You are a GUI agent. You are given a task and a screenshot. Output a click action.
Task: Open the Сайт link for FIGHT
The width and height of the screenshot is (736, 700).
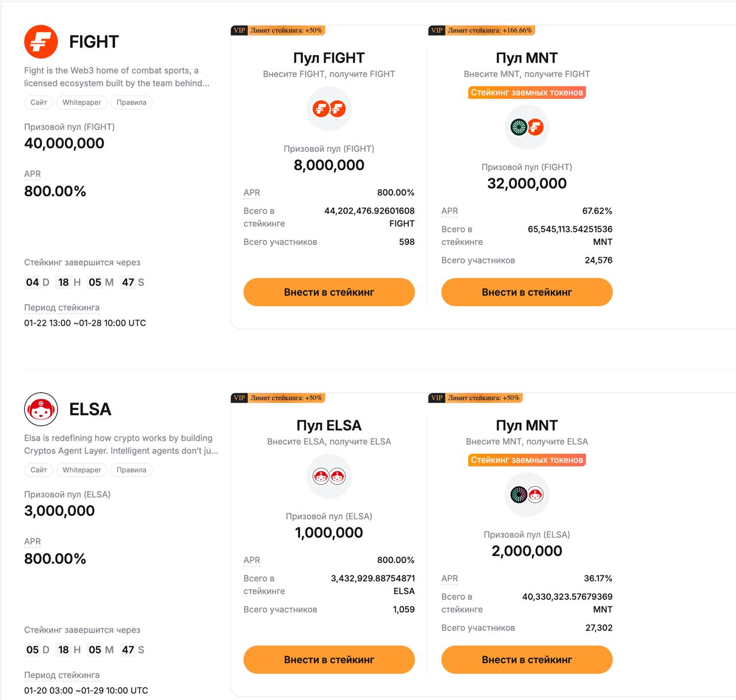[x=38, y=102]
